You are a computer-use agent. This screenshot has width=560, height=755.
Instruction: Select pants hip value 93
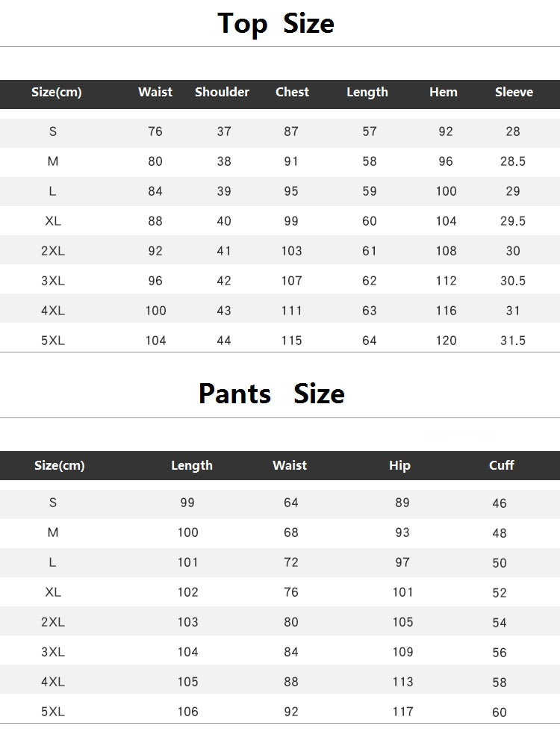[x=402, y=532]
